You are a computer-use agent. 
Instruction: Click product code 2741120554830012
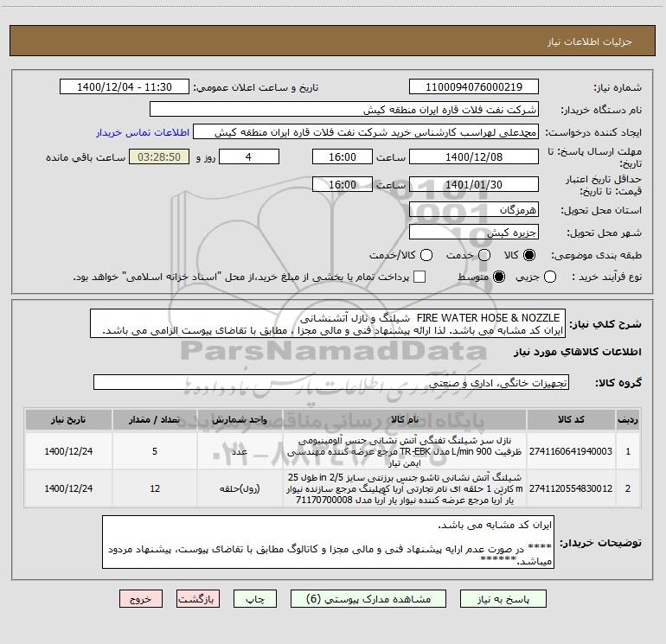pyautogui.click(x=571, y=488)
